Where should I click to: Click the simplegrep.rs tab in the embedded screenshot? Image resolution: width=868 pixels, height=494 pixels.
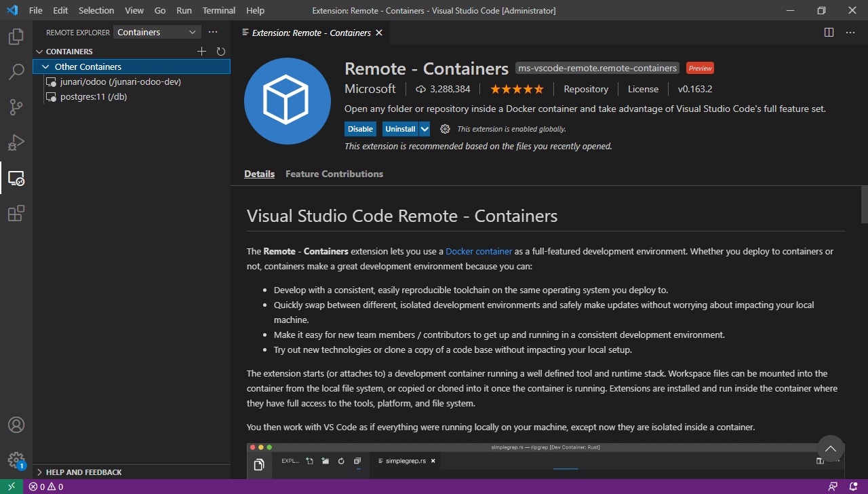[x=406, y=461]
